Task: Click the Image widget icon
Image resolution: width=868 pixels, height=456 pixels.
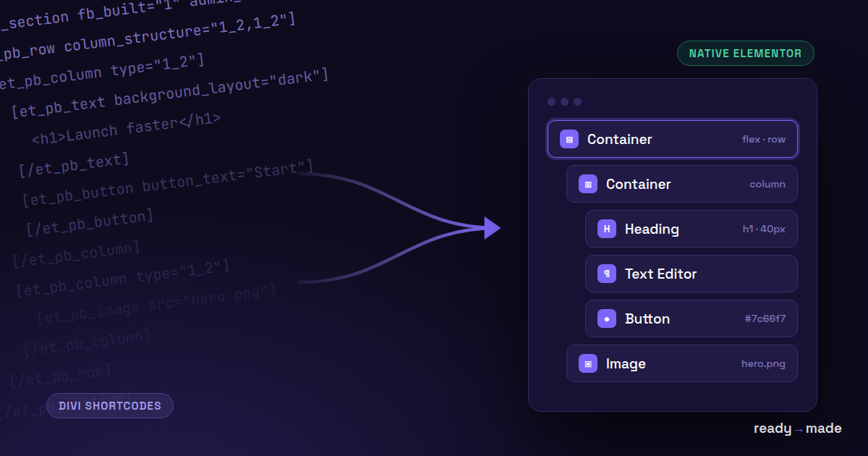Action: [588, 363]
